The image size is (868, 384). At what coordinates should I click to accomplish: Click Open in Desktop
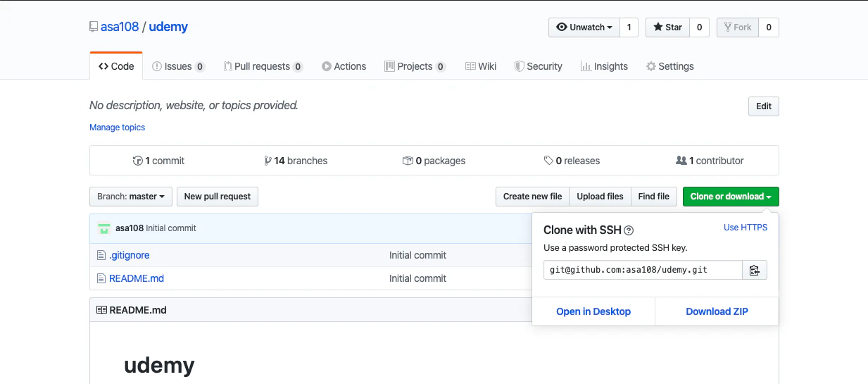click(x=593, y=311)
